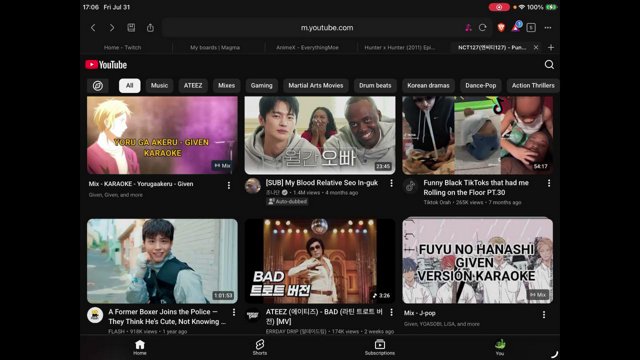Open title "Mix - KARAOKE - Yorugaakeru - Given"
This screenshot has height=360, width=640.
[x=141, y=184]
